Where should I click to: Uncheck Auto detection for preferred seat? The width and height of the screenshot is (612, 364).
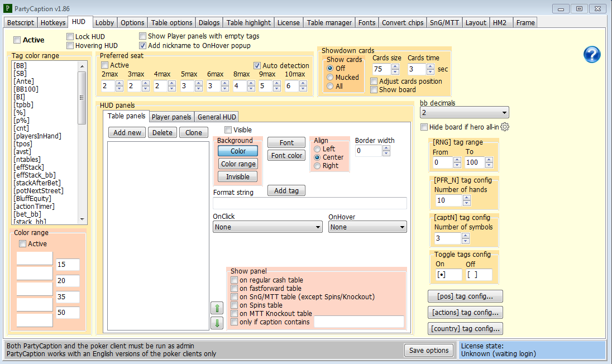(x=257, y=65)
